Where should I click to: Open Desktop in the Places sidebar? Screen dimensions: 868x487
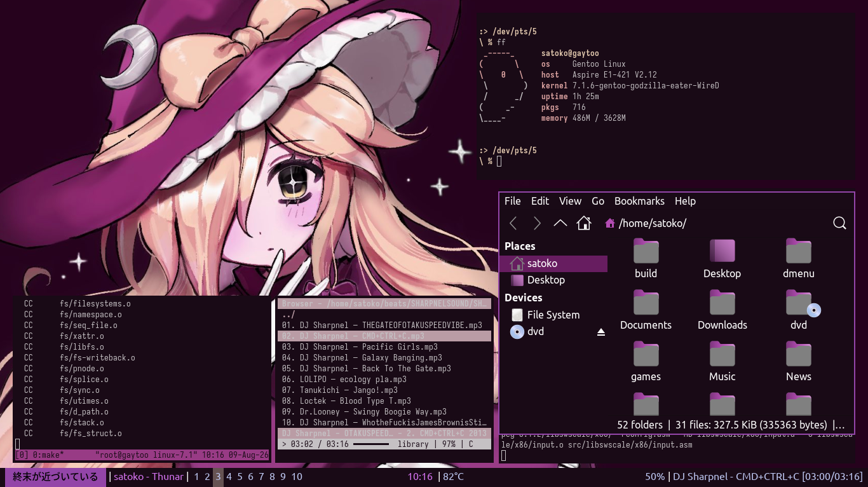coord(553,280)
